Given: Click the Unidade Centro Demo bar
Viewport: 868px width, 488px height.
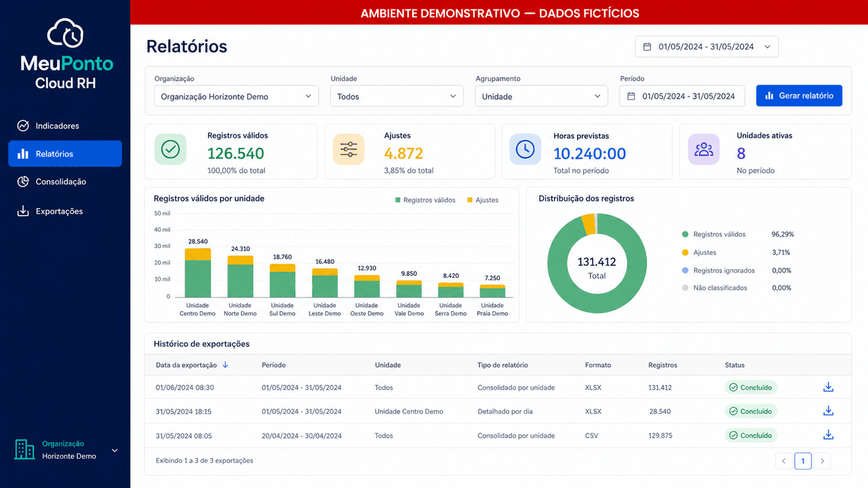Looking at the screenshot, I should (197, 272).
